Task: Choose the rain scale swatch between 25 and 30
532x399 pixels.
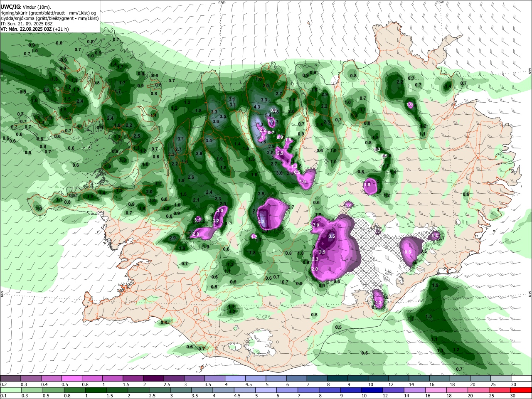Action: click(x=499, y=390)
